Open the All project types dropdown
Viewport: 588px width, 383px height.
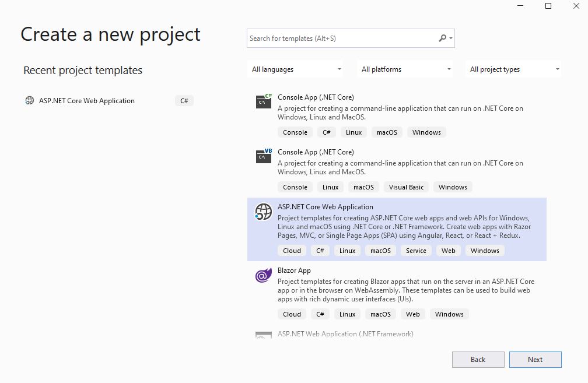pos(513,69)
